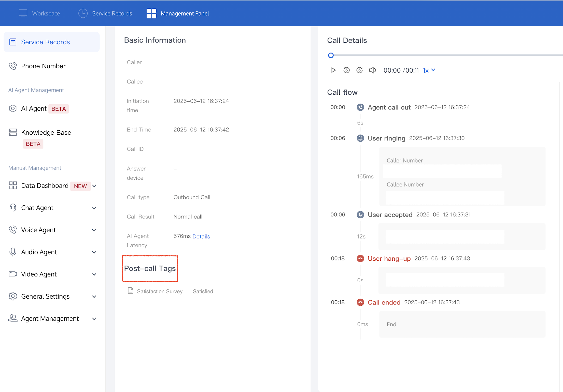Expand Chat Agent submenu

point(94,208)
